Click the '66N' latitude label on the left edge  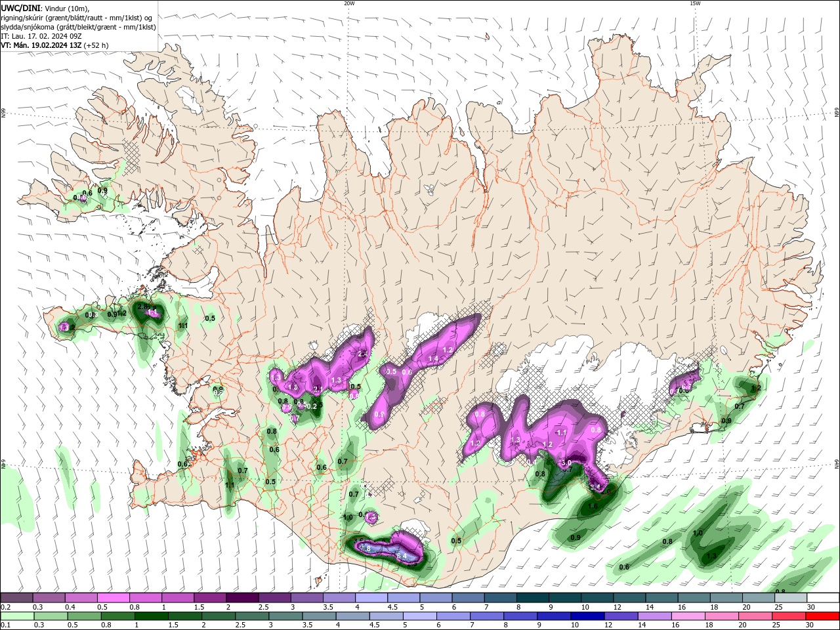coord(3,114)
